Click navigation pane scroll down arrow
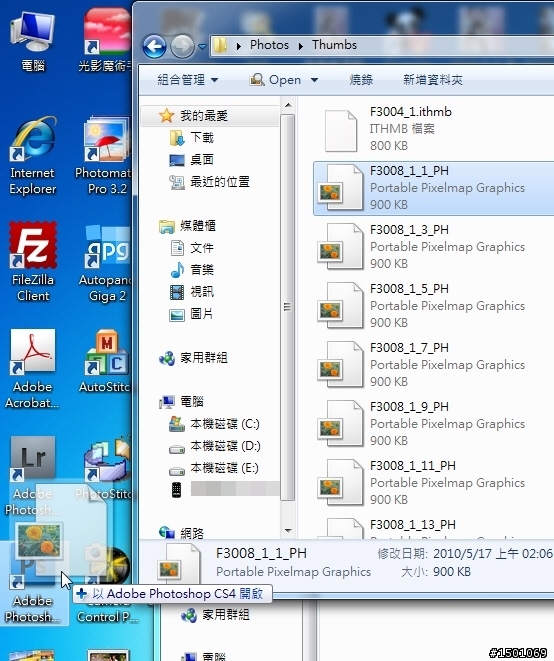 coord(288,531)
